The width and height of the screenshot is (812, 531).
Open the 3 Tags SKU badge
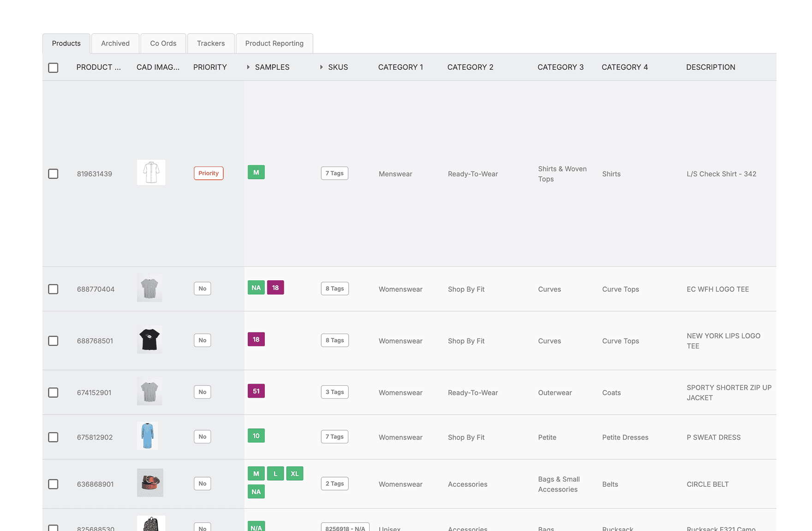point(335,392)
